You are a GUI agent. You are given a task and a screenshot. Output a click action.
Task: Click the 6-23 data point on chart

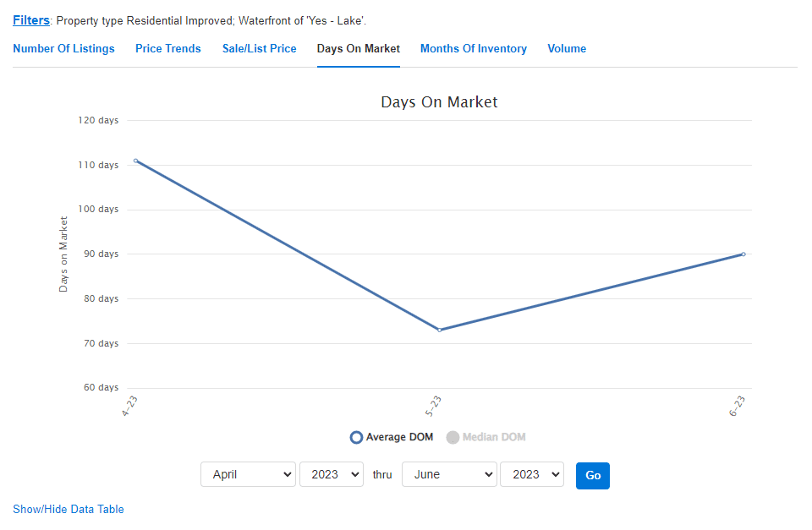click(x=743, y=254)
